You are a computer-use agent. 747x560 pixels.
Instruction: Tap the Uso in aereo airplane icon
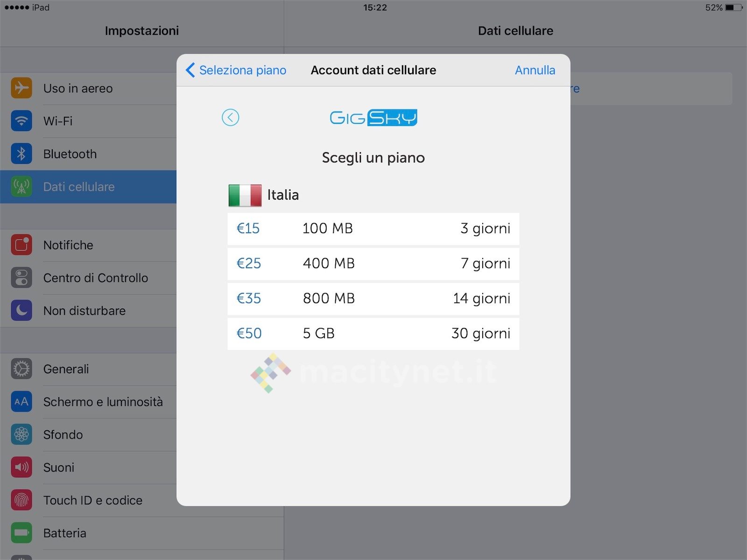[21, 88]
